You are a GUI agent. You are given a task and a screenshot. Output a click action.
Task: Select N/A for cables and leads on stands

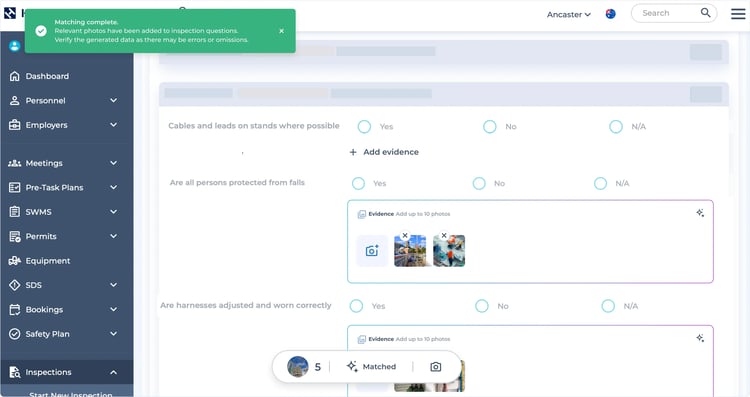tap(616, 127)
